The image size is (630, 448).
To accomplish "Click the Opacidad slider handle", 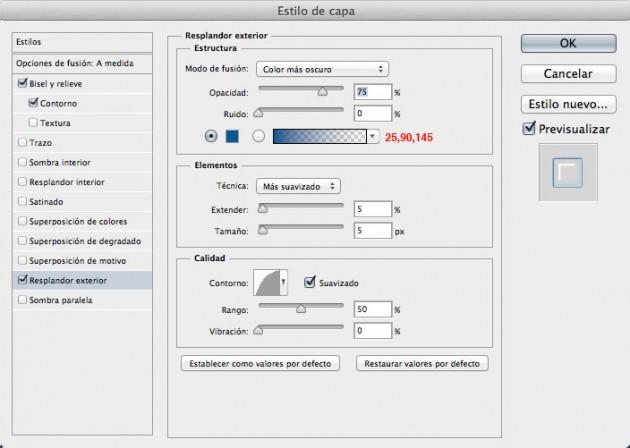I will [x=322, y=92].
